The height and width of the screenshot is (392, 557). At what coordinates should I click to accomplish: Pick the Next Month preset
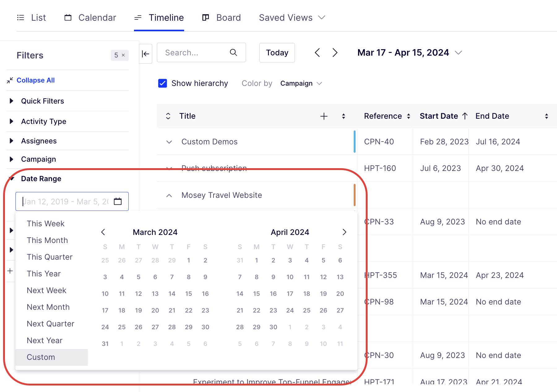(48, 307)
